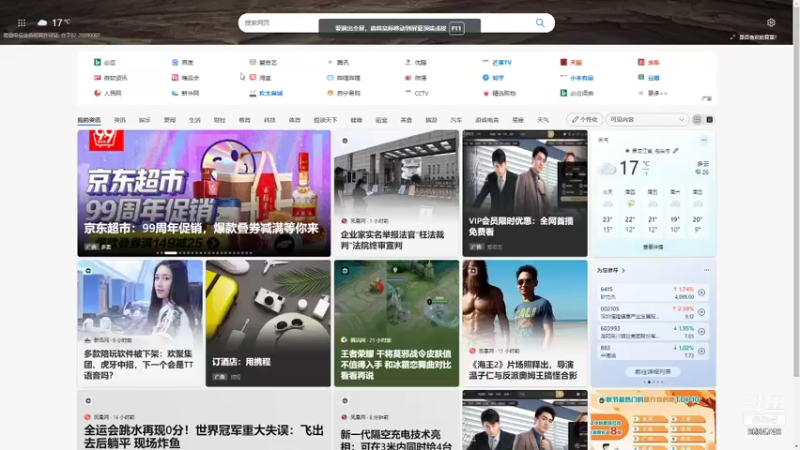Screen dimensions: 800x450
Task: Open the JD.com quick link
Action: (x=648, y=62)
